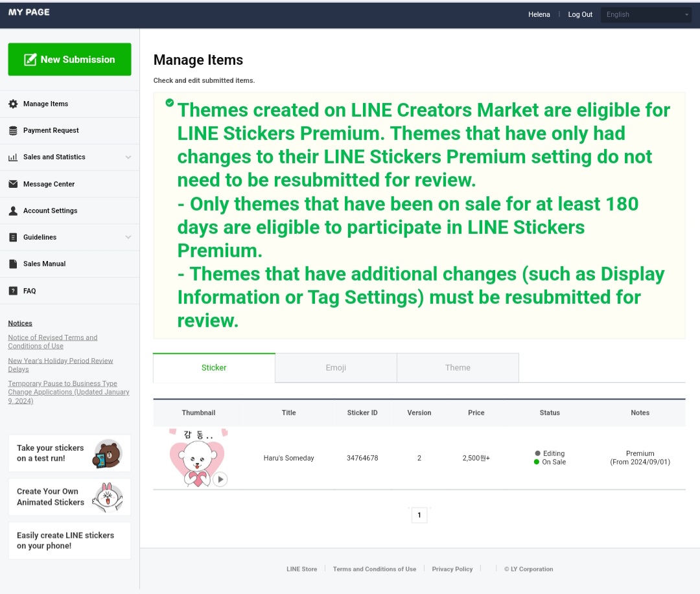Image resolution: width=700 pixels, height=594 pixels.
Task: Click the Take your stickers on a test run banner
Action: pos(69,453)
